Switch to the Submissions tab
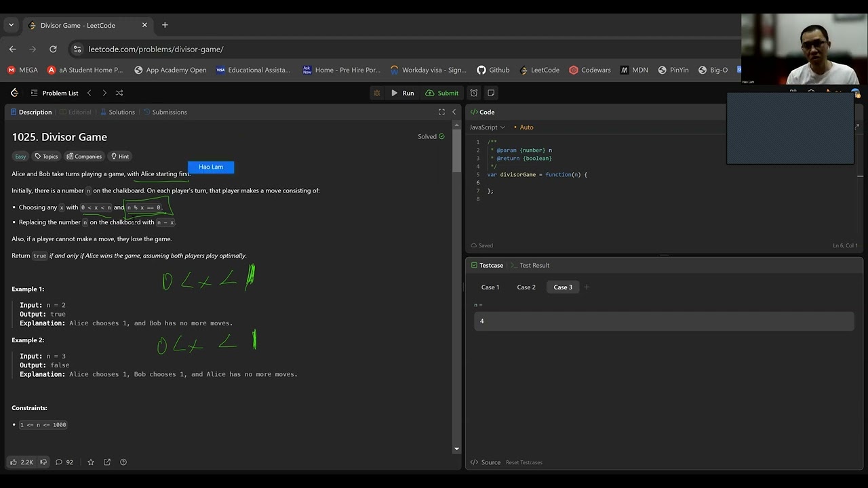Screen dimensions: 868x488 (x=165, y=112)
